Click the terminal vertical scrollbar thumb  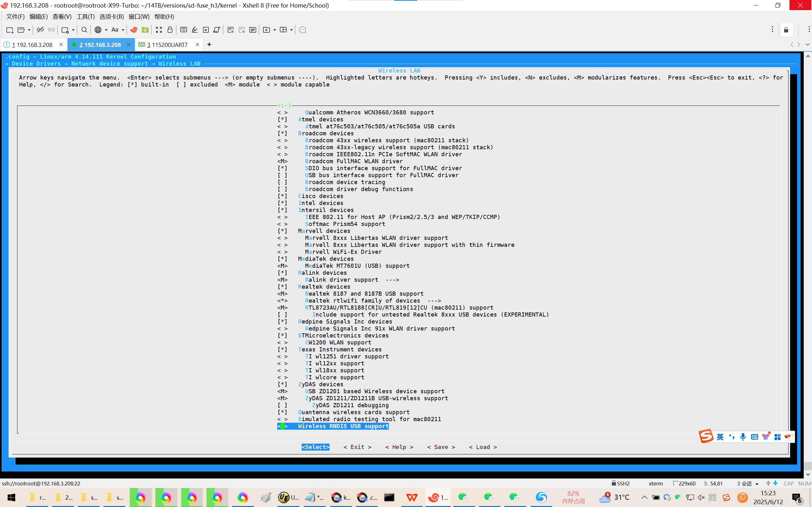click(x=808, y=466)
